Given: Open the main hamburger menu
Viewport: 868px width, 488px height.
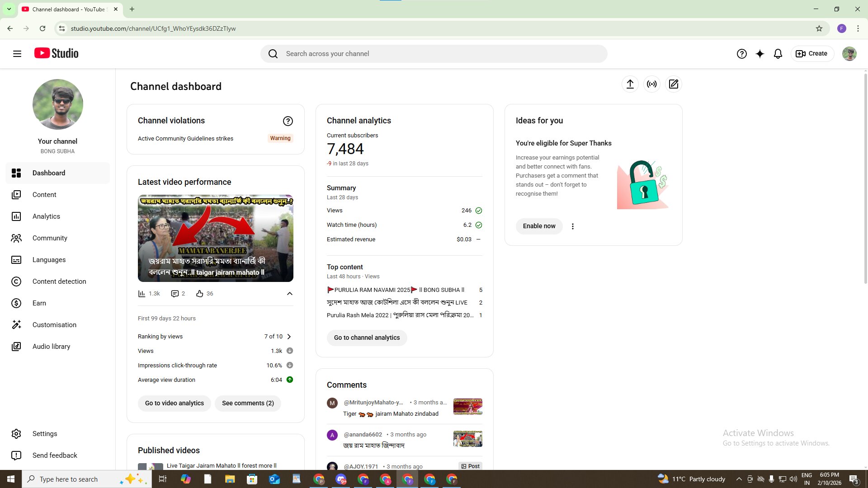Looking at the screenshot, I should coord(17,53).
